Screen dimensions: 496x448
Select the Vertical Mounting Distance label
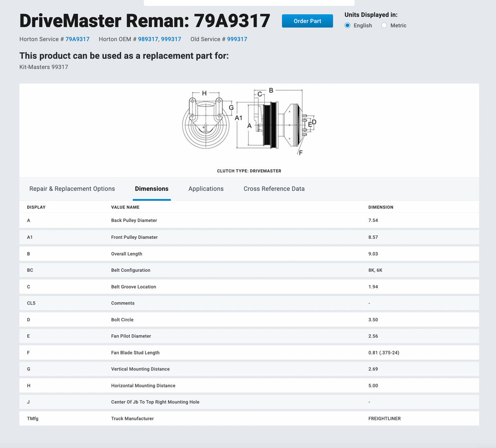click(140, 369)
